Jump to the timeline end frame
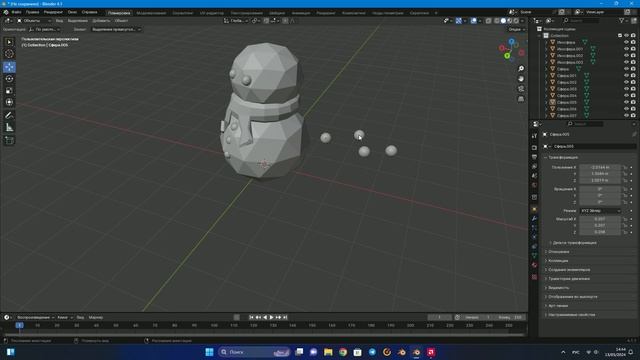This screenshot has height=360, width=640. click(x=285, y=317)
